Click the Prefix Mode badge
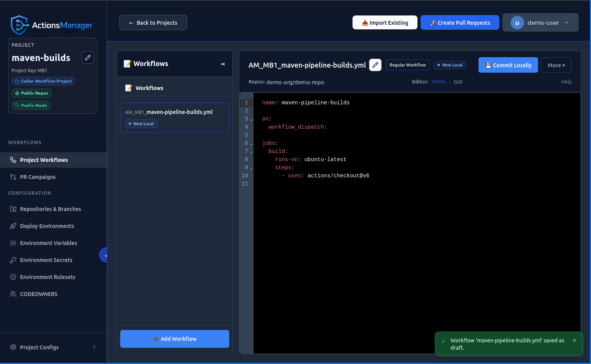The image size is (591, 364). pos(31,105)
